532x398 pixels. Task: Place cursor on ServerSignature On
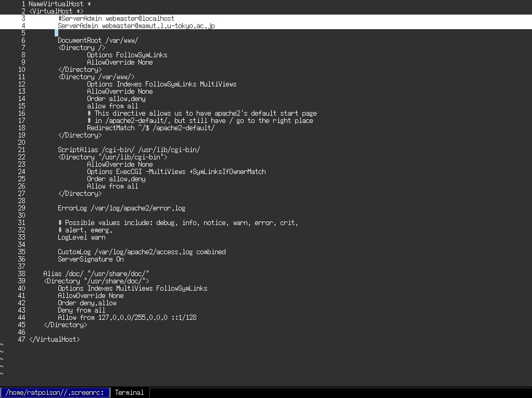tap(91, 259)
